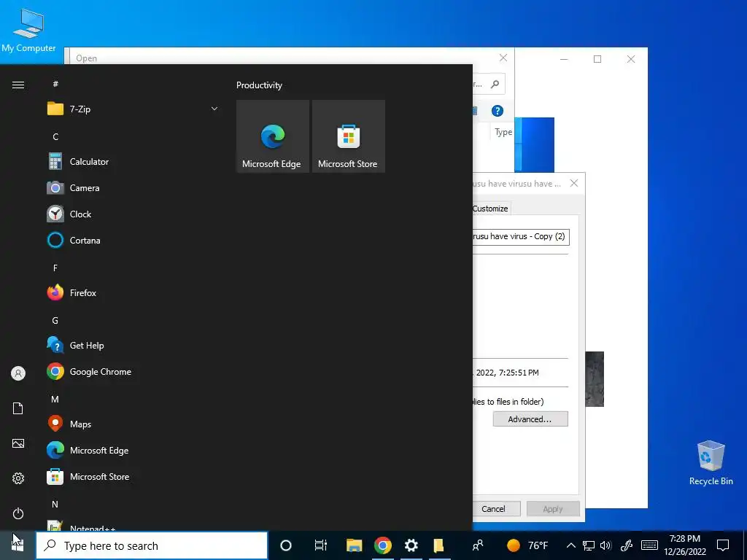Open the Clock app

133,214
